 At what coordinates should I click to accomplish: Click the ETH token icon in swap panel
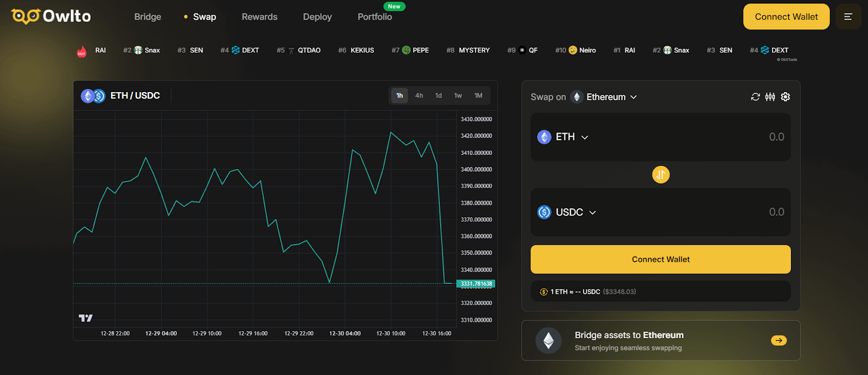point(544,137)
